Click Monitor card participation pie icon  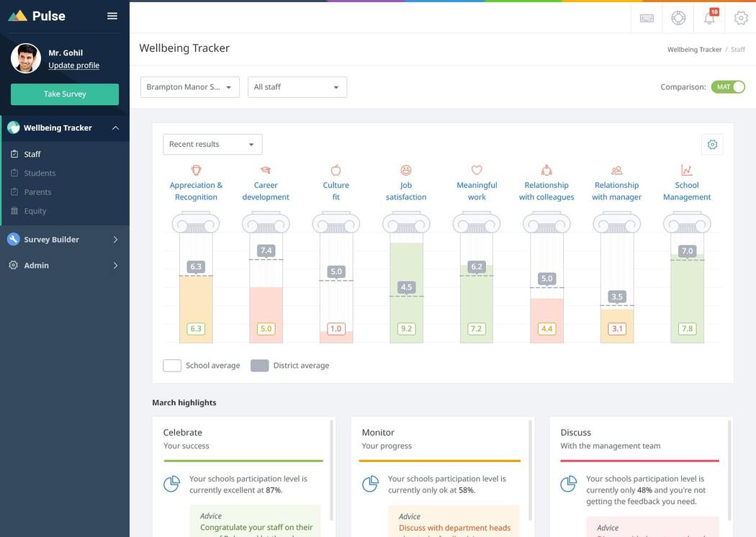point(370,484)
